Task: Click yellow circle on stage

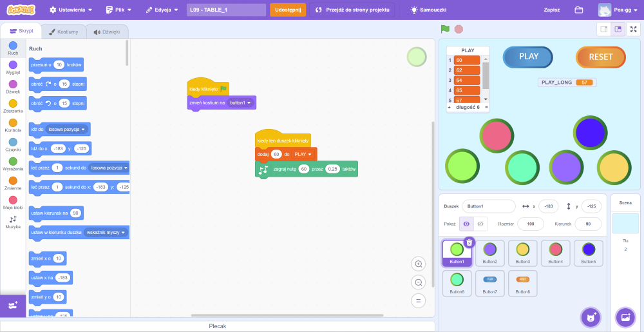Action: 614,167
